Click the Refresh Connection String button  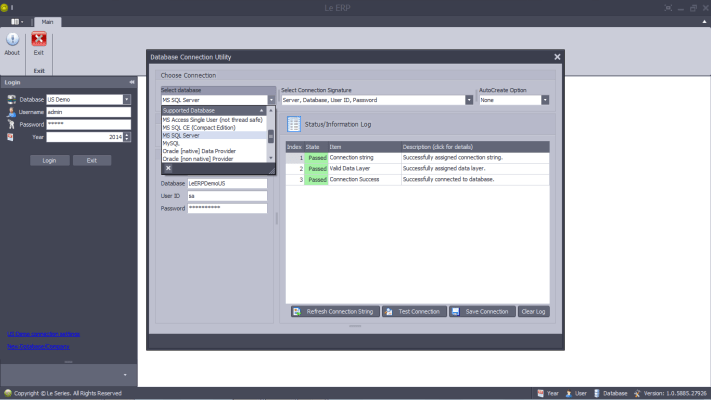333,312
